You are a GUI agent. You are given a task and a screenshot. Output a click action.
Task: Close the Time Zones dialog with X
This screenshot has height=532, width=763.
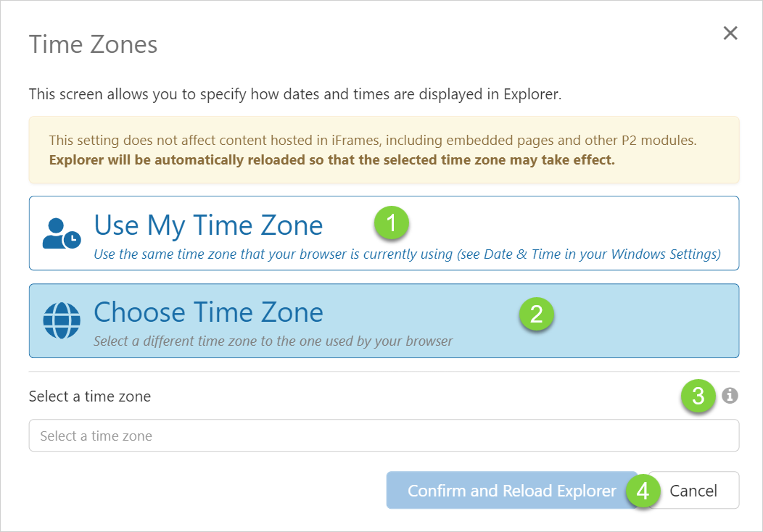(x=730, y=33)
